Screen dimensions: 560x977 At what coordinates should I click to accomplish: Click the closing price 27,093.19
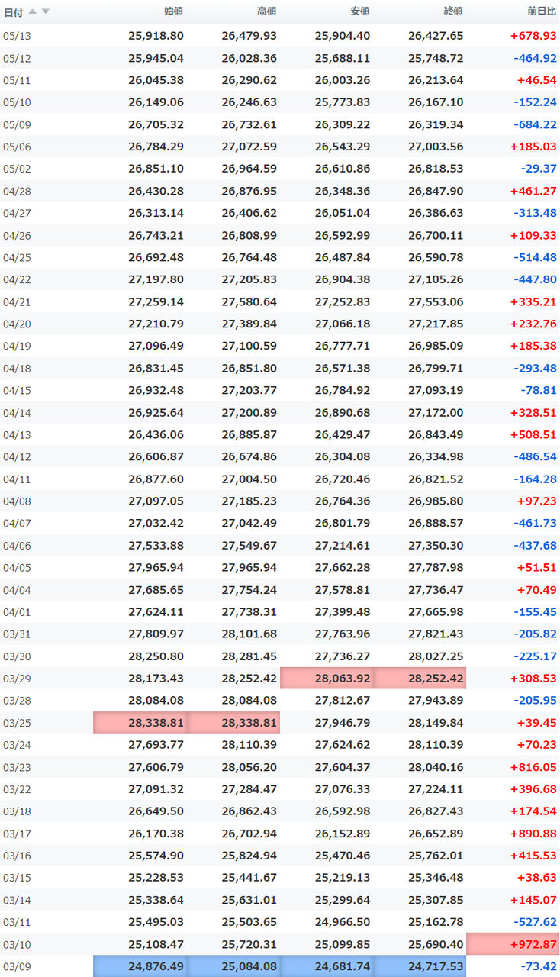tap(435, 390)
